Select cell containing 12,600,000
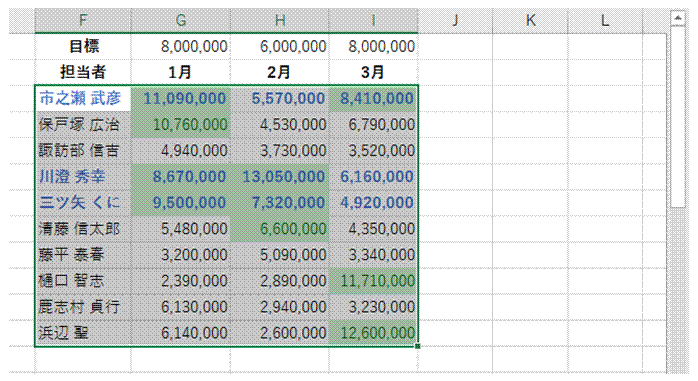698x381 pixels. [x=373, y=333]
